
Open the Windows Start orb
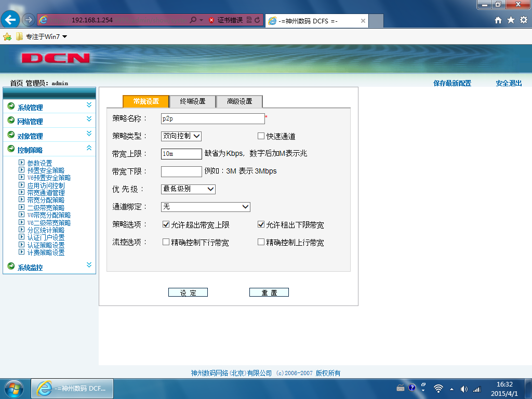point(14,389)
